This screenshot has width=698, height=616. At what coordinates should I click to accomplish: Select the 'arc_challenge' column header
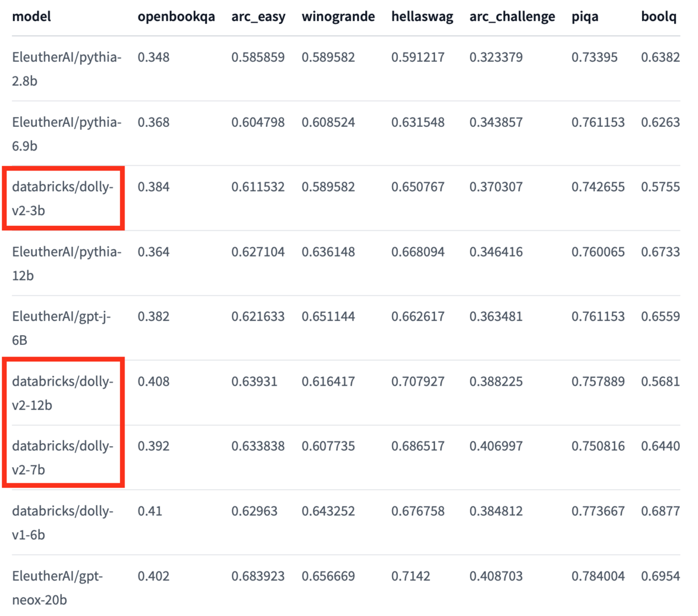pyautogui.click(x=512, y=17)
